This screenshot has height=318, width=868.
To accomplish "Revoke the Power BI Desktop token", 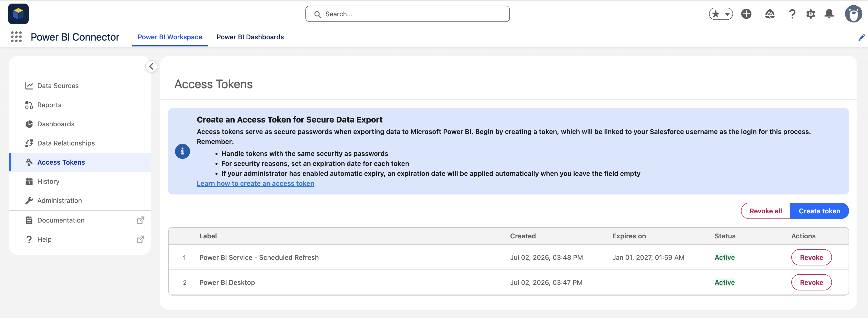I will (811, 282).
